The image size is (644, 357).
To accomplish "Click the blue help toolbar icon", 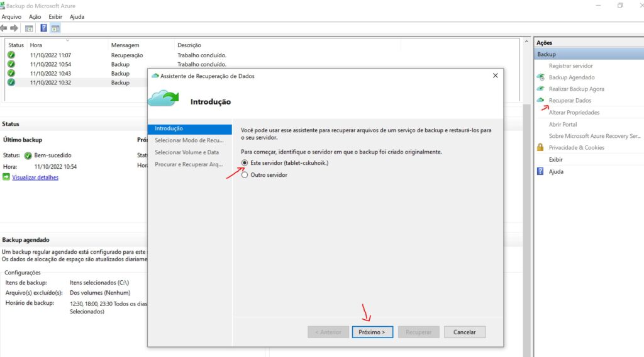I will [43, 28].
